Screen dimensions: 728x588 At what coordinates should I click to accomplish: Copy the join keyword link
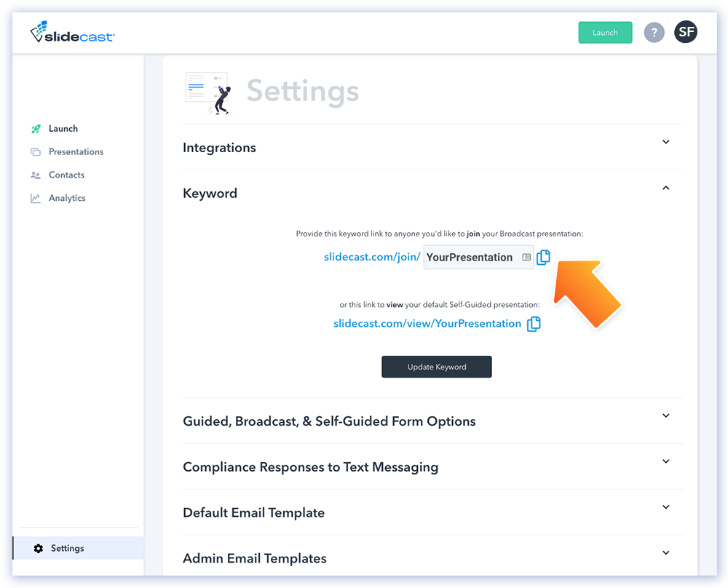(543, 257)
